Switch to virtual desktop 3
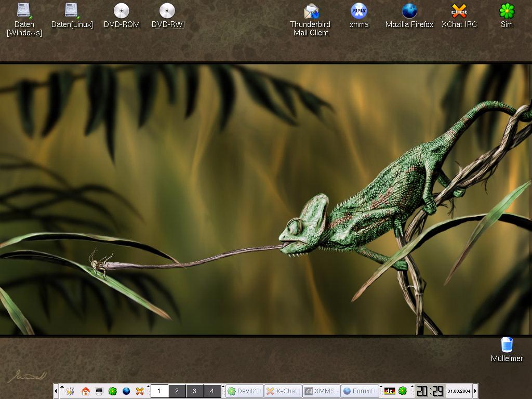The image size is (532, 399). click(194, 391)
